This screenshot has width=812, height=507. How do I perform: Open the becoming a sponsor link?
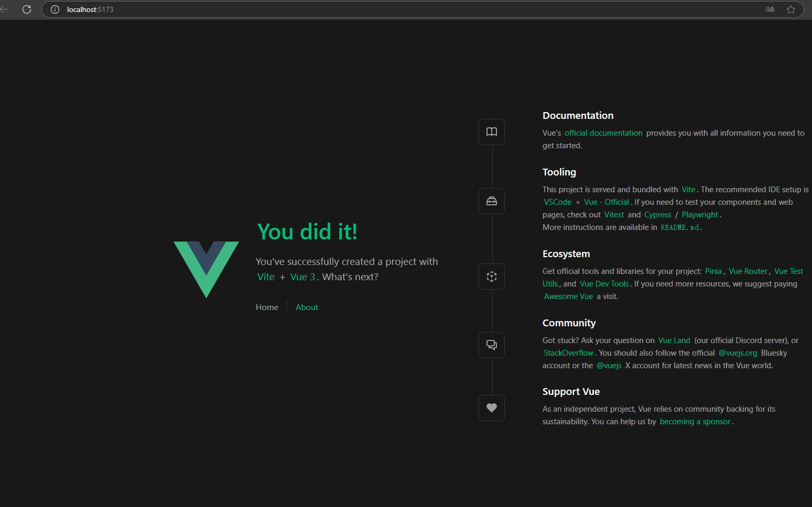click(695, 422)
